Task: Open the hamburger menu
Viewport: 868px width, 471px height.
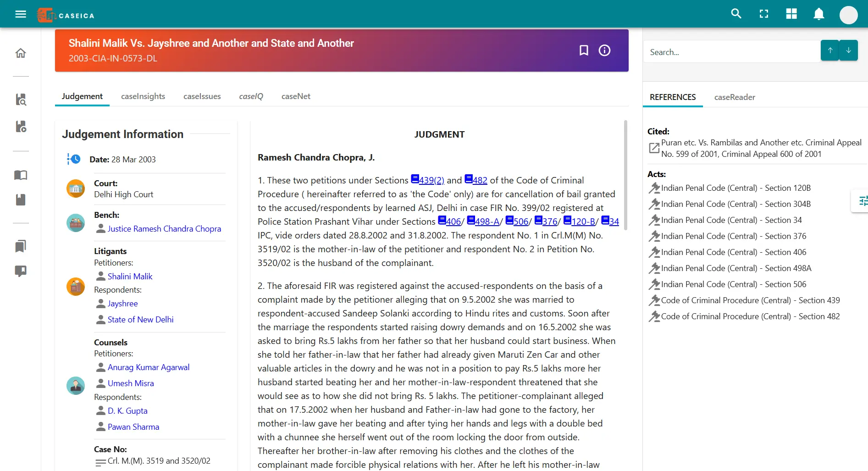Action: pos(21,14)
